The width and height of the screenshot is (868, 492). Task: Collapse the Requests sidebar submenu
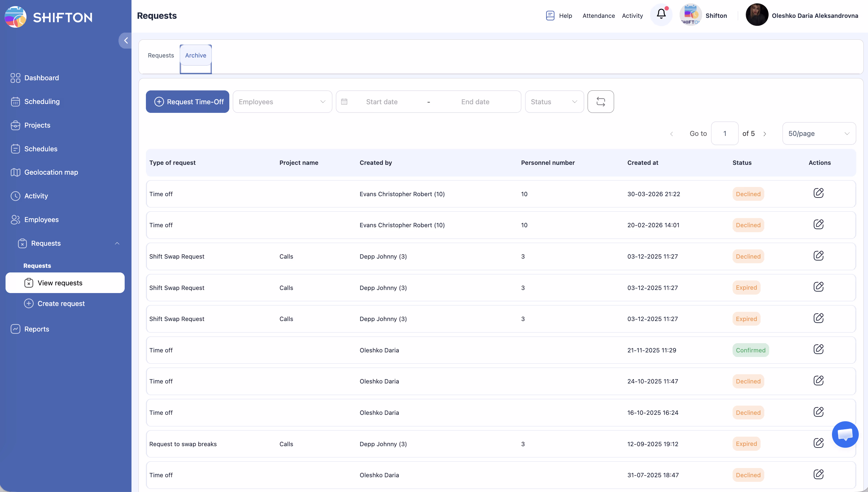(117, 243)
